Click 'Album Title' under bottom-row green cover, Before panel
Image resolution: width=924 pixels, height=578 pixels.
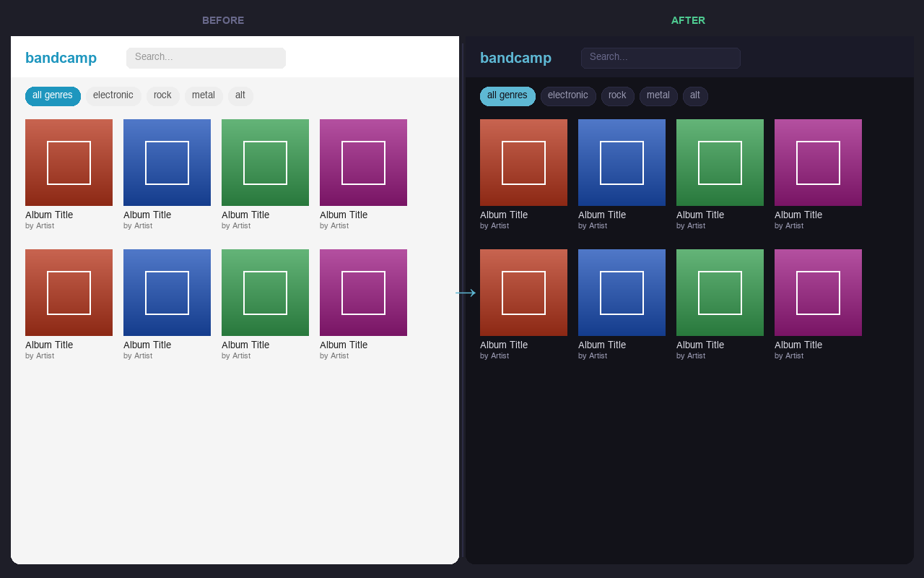(245, 345)
